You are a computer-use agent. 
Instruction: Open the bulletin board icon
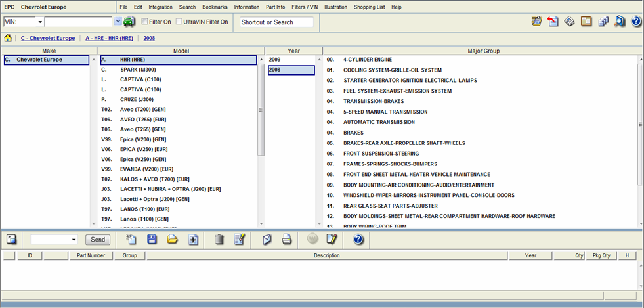pos(586,22)
